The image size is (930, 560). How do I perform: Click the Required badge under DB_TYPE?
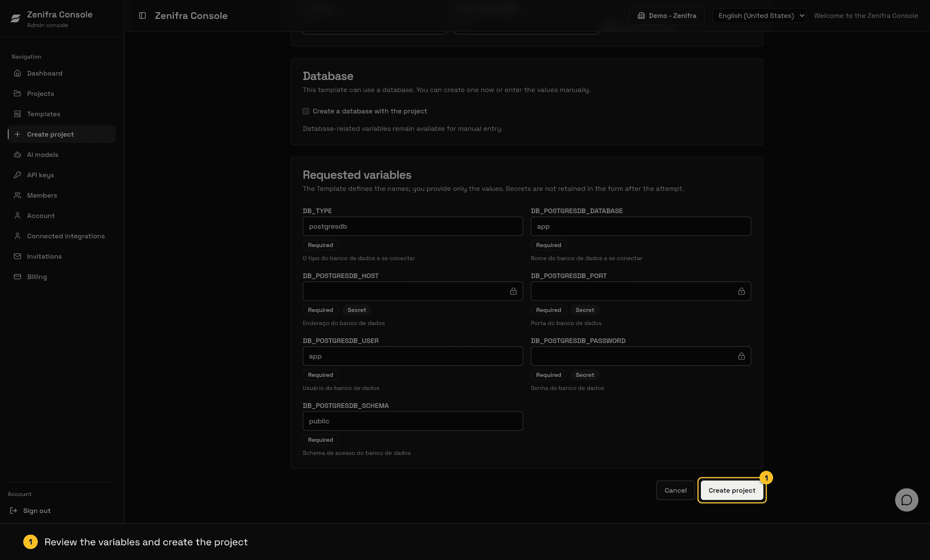(320, 245)
